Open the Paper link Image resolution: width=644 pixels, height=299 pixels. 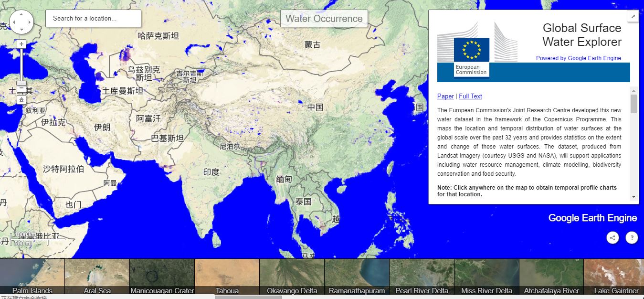(x=445, y=96)
